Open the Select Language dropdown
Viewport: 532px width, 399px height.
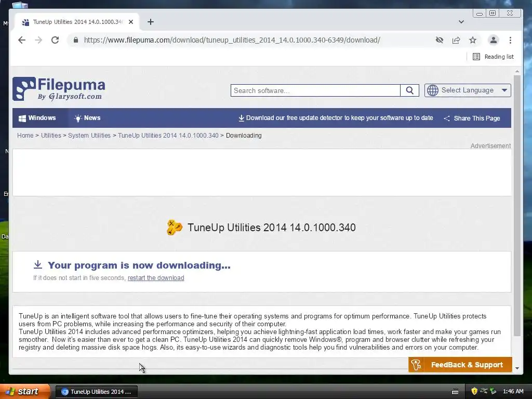click(468, 90)
